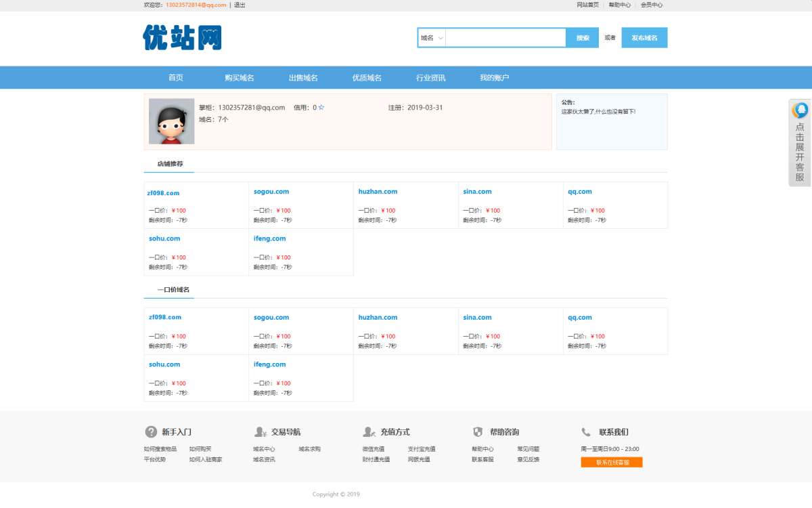Open 如何购买 footer link
Screen dimensions: 812x508
[200, 449]
